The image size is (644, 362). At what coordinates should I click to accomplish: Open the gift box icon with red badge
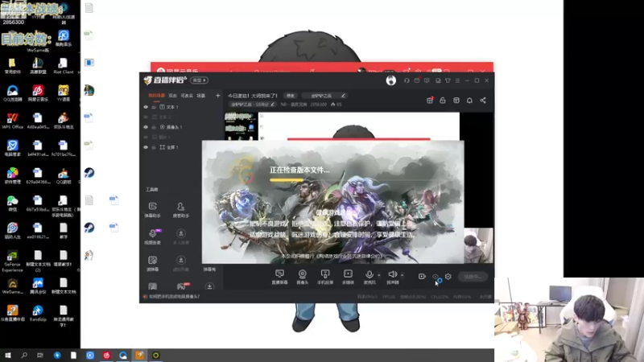point(430,100)
